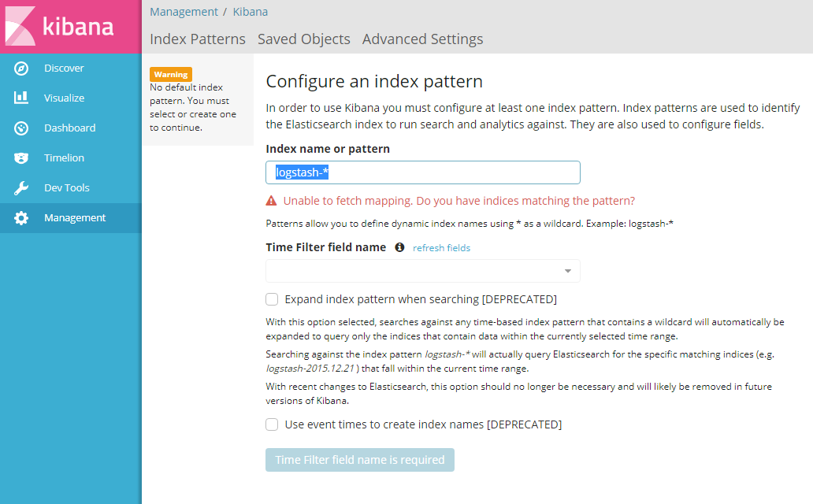Open the Time Filter field name dropdown

[422, 271]
